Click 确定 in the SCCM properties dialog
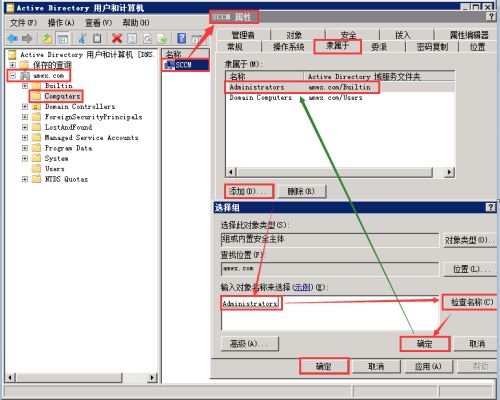Screen dimensions: 500x400 (324, 366)
